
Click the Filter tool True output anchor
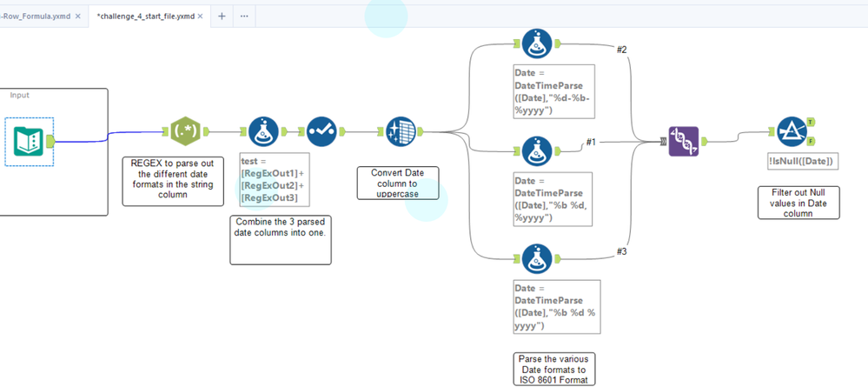[x=811, y=122]
